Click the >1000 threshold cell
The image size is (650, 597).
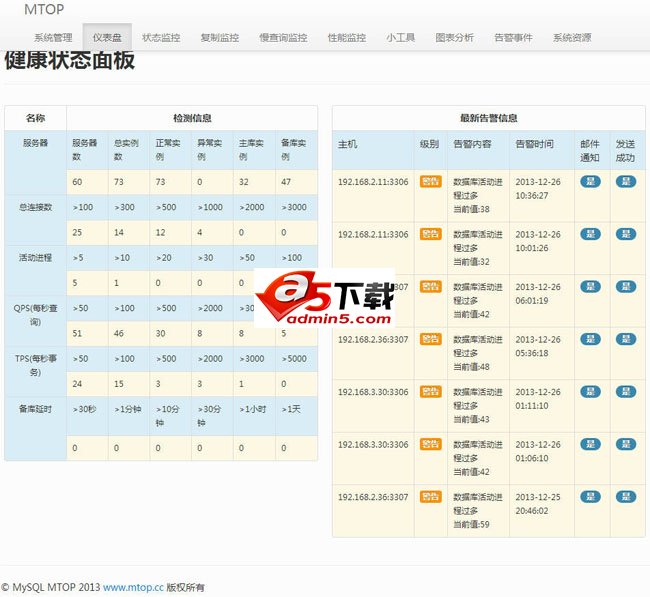(210, 207)
